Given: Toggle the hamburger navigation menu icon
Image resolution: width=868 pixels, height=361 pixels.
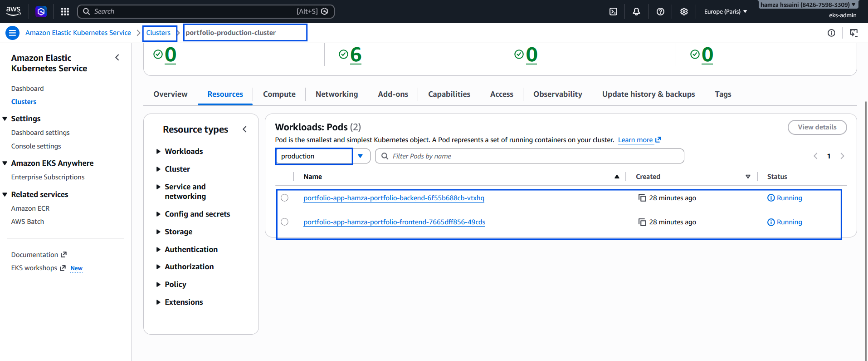Looking at the screenshot, I should [13, 33].
